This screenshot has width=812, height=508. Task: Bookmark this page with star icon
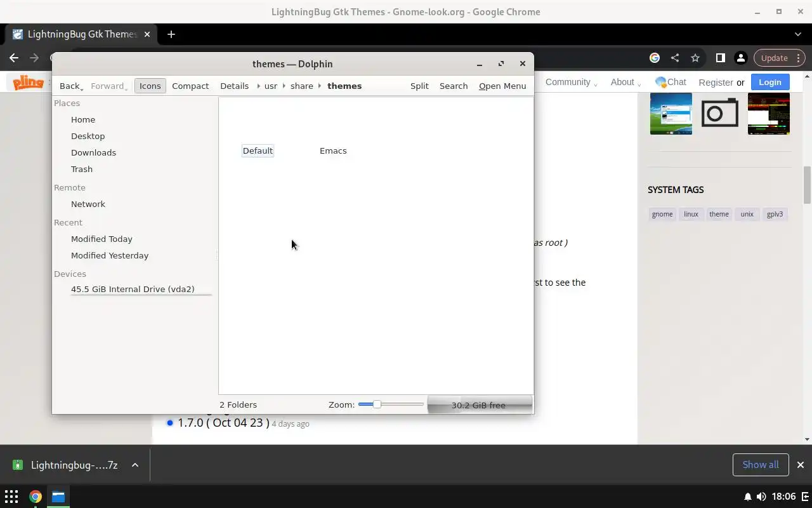click(x=695, y=58)
